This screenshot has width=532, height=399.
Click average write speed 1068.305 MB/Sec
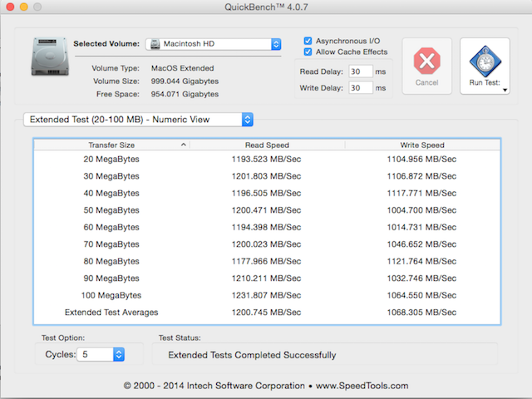(x=421, y=313)
